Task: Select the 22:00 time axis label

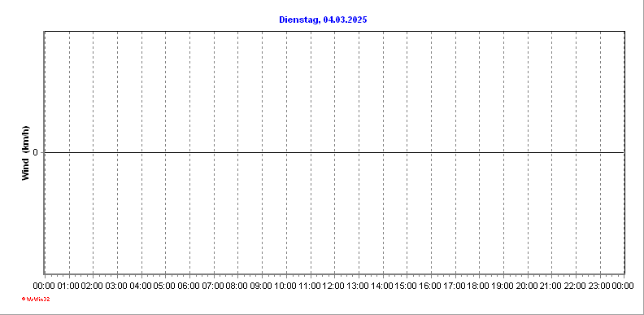Action: (x=575, y=286)
